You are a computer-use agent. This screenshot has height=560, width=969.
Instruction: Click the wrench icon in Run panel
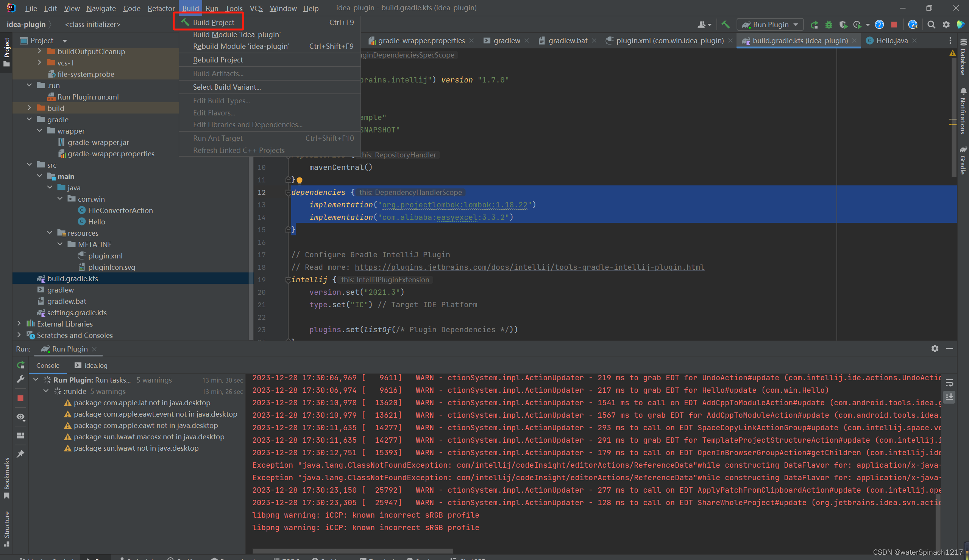[x=21, y=379]
